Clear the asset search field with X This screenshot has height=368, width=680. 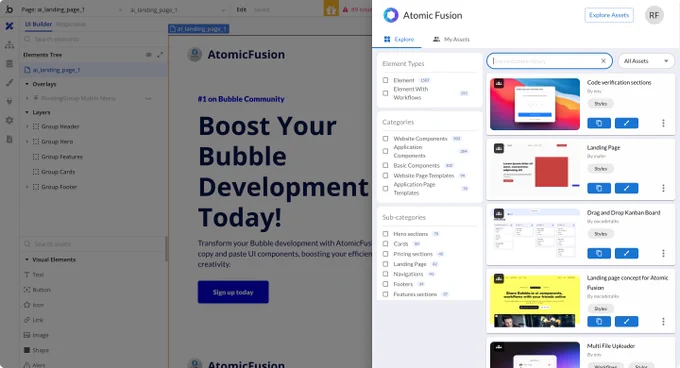(x=603, y=61)
